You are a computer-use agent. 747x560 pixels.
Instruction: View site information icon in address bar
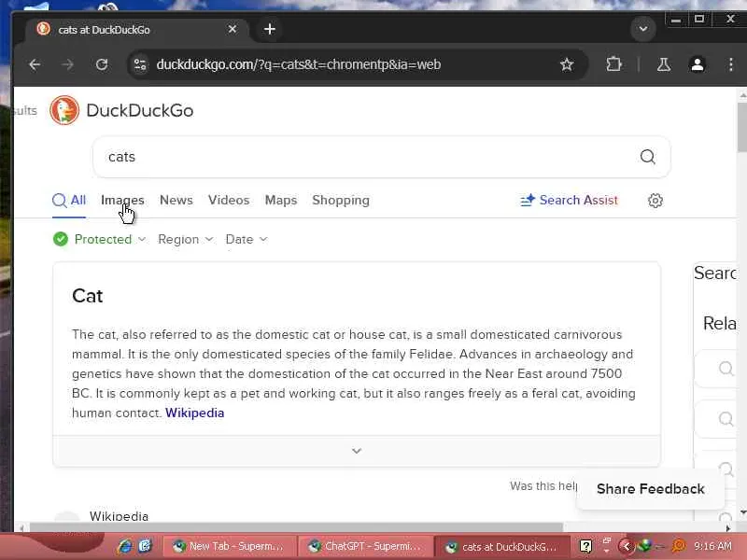140,64
